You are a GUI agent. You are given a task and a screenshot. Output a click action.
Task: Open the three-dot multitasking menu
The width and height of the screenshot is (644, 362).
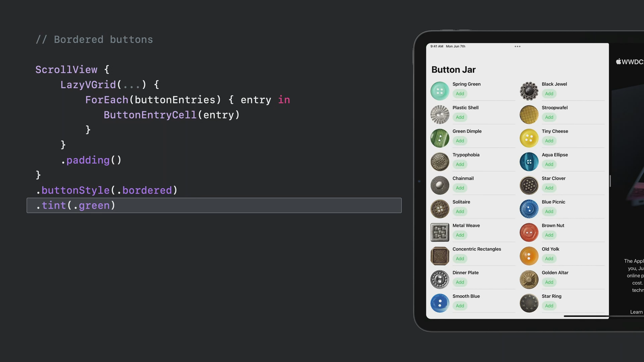[x=517, y=47]
